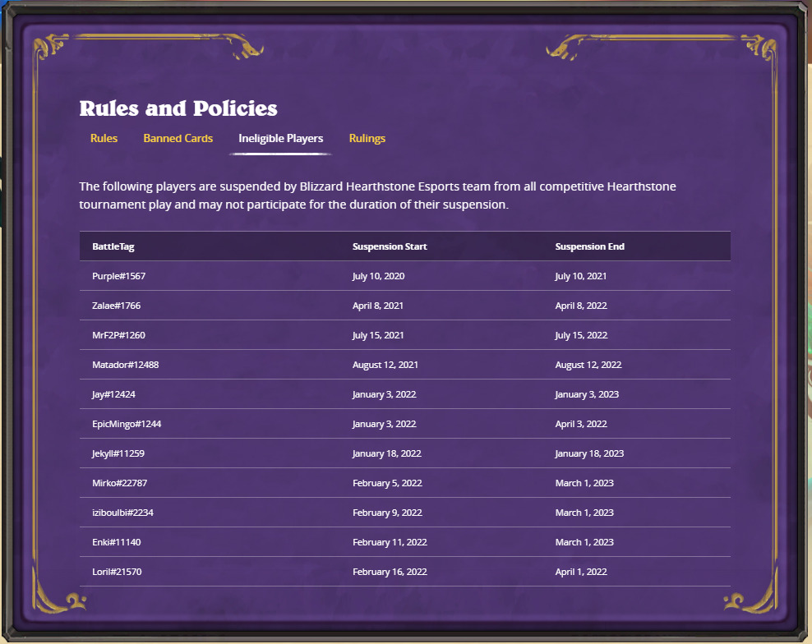
Task: Click the BattleTag column header
Action: pyautogui.click(x=113, y=246)
